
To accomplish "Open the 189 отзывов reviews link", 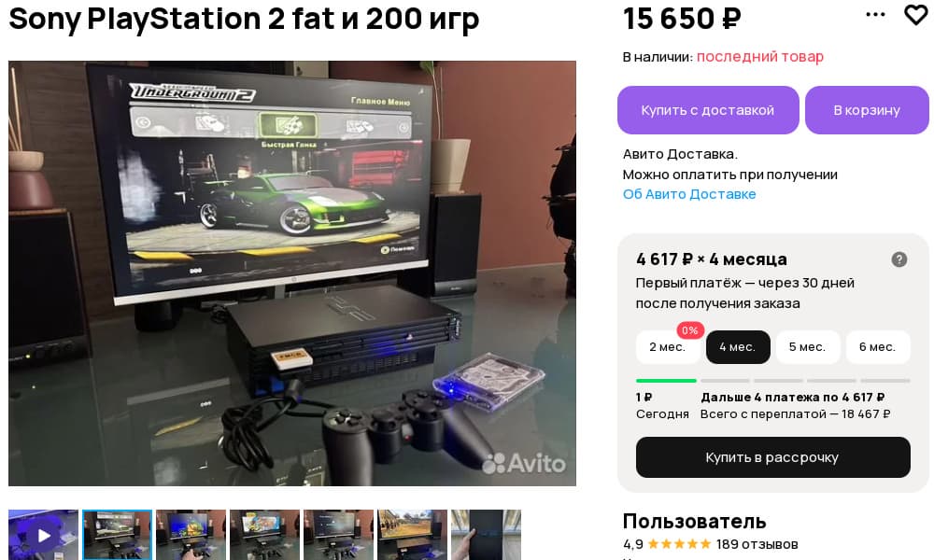I will pyautogui.click(x=757, y=544).
